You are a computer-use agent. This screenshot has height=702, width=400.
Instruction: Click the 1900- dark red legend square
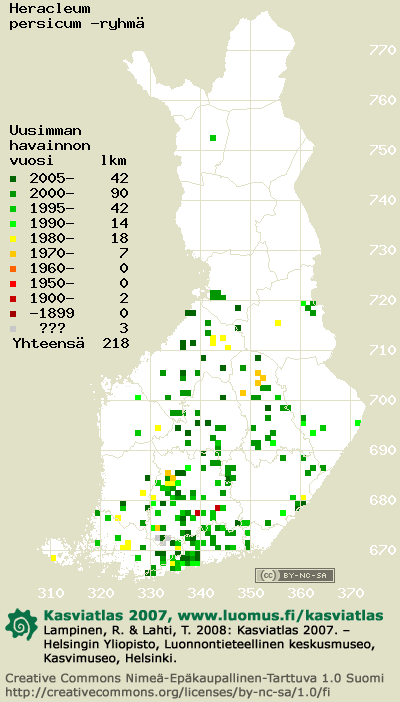click(13, 299)
